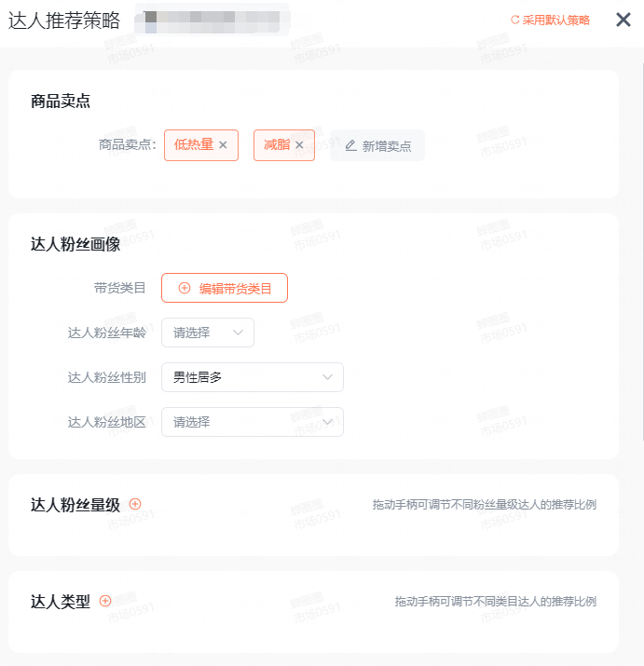The image size is (644, 666).
Task: Expand 达人类型 with its plus icon
Action: click(105, 601)
